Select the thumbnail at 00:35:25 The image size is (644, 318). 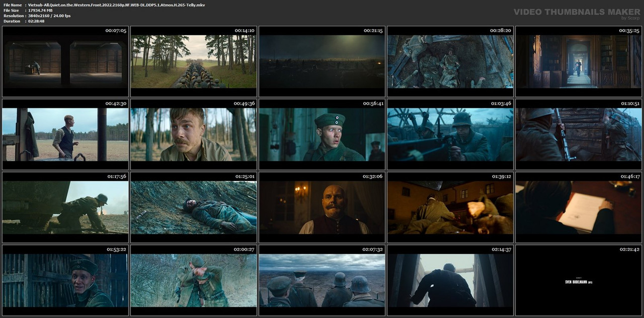point(579,61)
